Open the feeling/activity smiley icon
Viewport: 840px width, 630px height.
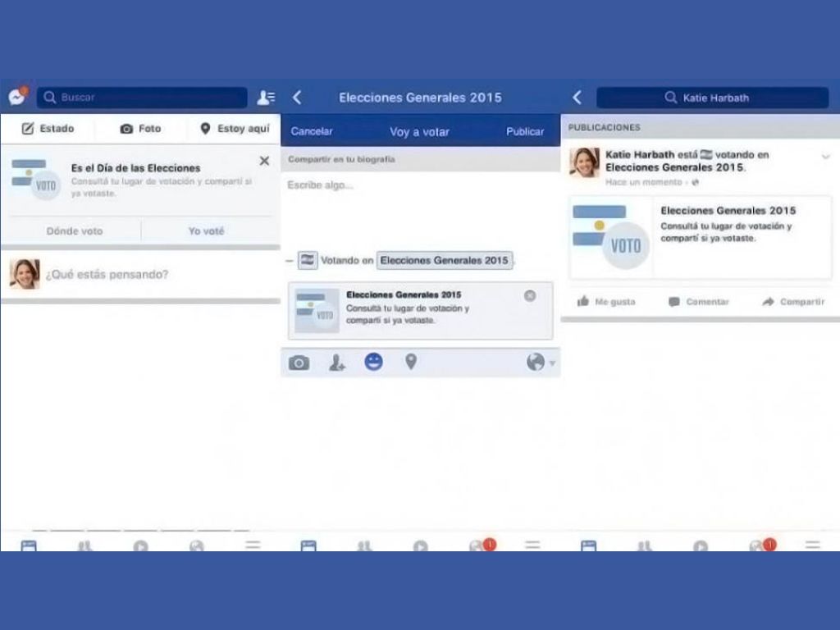click(373, 362)
